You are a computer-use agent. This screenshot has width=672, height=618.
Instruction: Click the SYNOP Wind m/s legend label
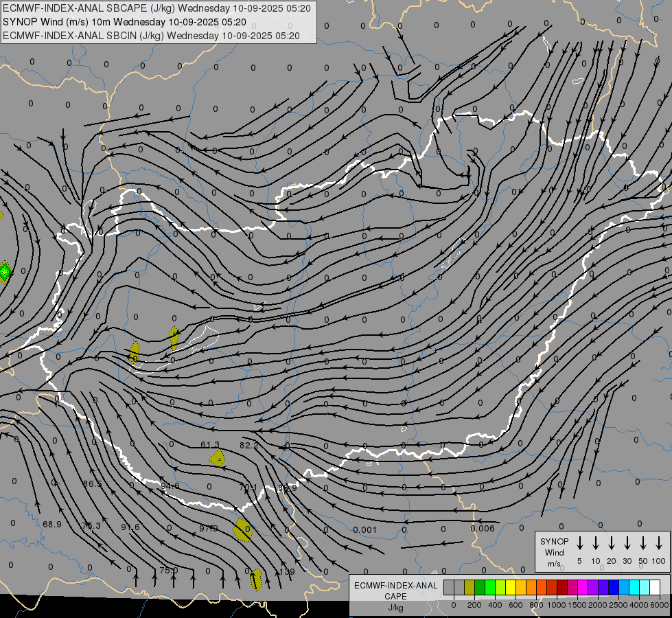click(x=554, y=552)
